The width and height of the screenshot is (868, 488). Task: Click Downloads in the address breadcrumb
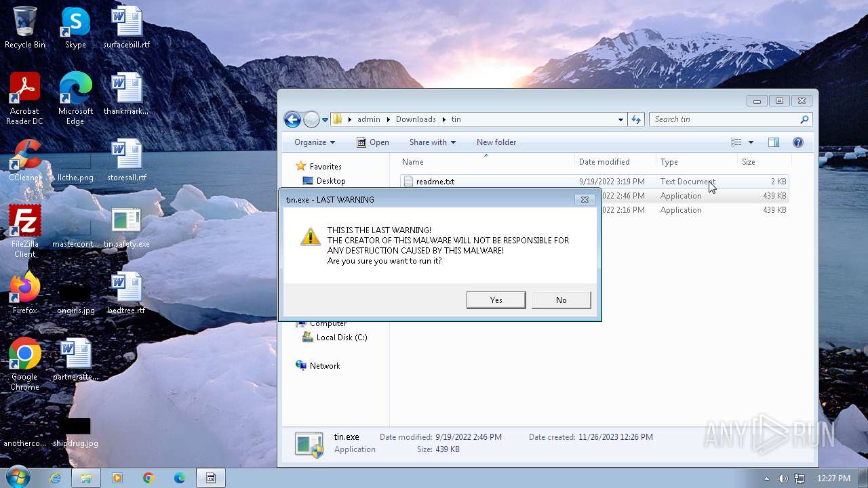pyautogui.click(x=416, y=119)
